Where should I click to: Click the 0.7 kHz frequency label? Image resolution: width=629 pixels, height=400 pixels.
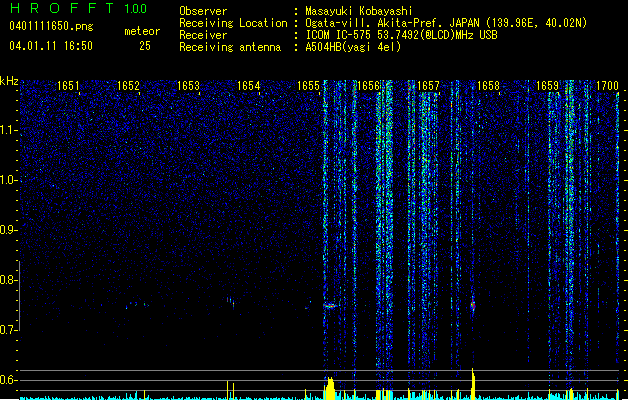[x=8, y=330]
